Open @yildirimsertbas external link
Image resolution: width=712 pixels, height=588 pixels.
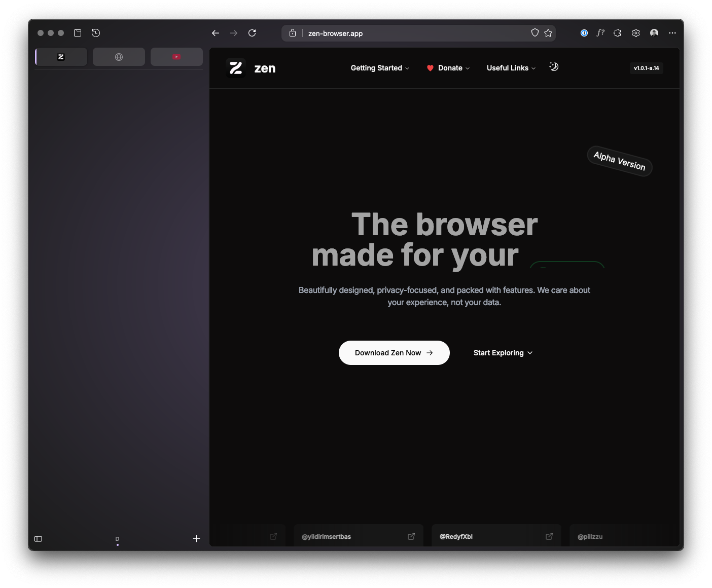pyautogui.click(x=411, y=536)
